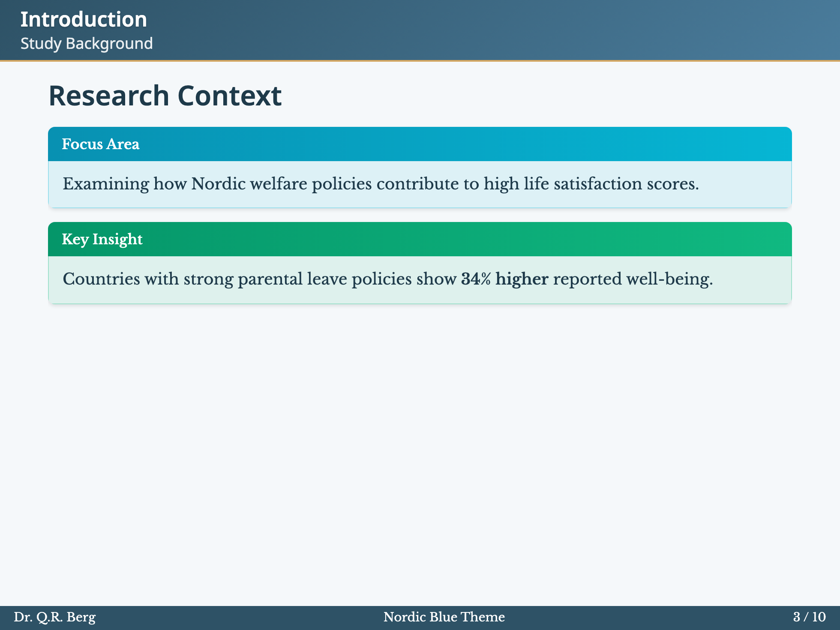Click the 3 / 10 page counter
Image resolution: width=840 pixels, height=630 pixels.
tap(809, 617)
